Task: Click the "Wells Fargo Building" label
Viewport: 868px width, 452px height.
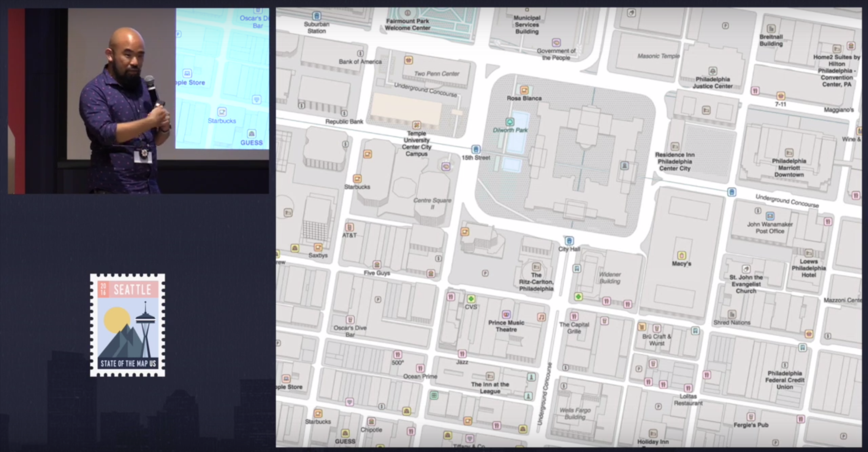Action: click(x=575, y=413)
